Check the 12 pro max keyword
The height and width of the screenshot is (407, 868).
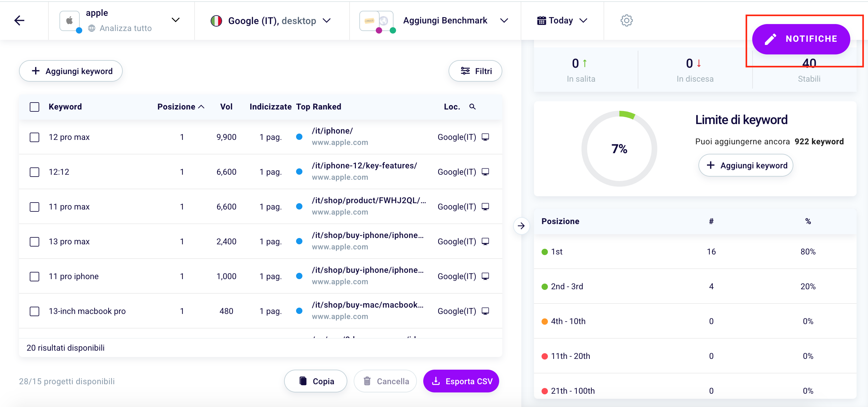click(34, 137)
